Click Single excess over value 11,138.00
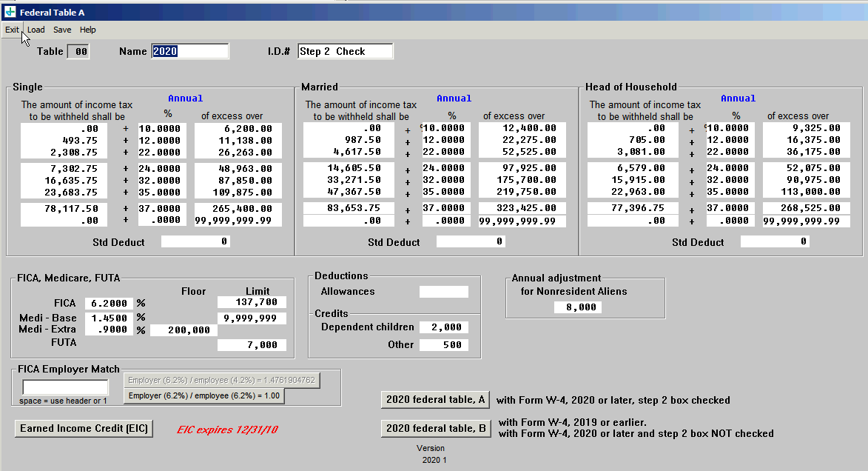Viewport: 868px width, 471px height. pos(238,141)
